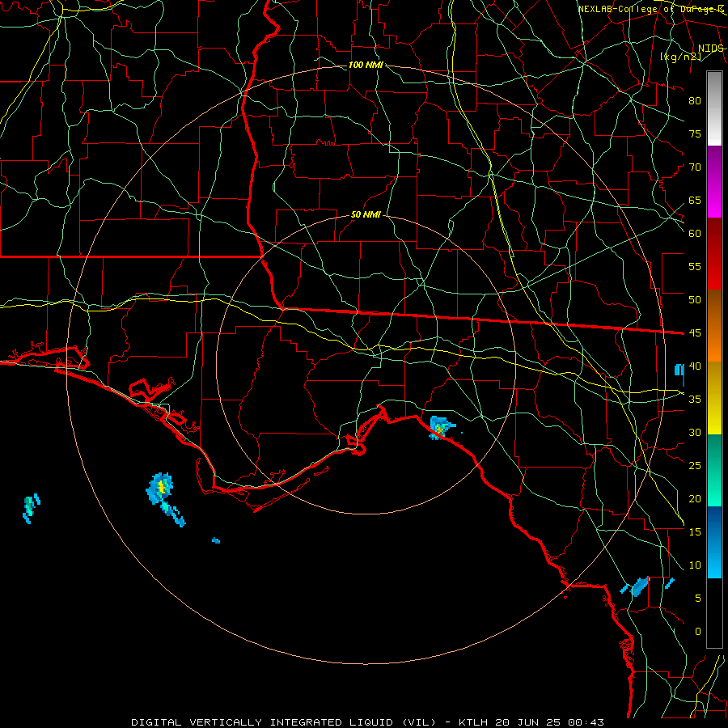Image resolution: width=728 pixels, height=728 pixels.
Task: Click the "NIDS" label above the scale
Action: [710, 49]
